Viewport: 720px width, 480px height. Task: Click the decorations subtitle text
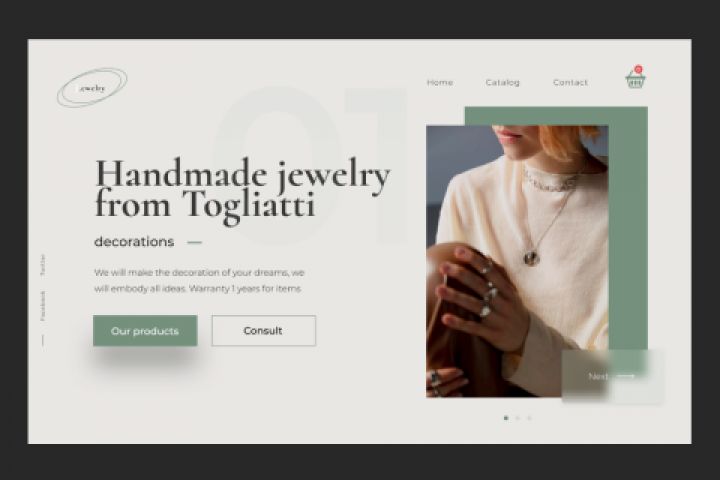134,242
